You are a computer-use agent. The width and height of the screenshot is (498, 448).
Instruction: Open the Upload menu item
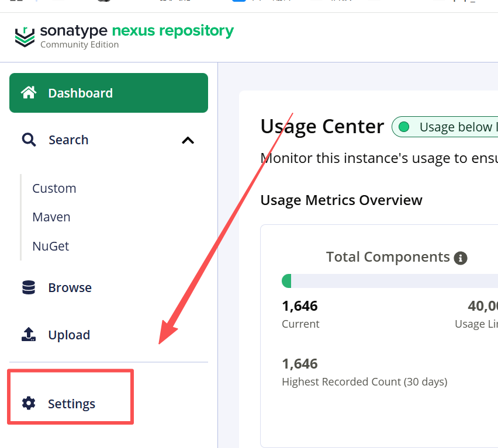(109, 335)
